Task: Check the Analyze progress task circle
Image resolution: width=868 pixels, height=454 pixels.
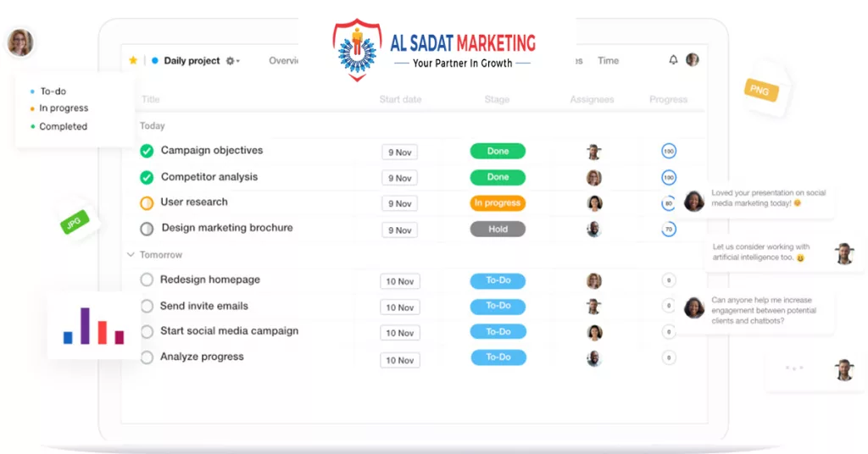Action: 147,357
